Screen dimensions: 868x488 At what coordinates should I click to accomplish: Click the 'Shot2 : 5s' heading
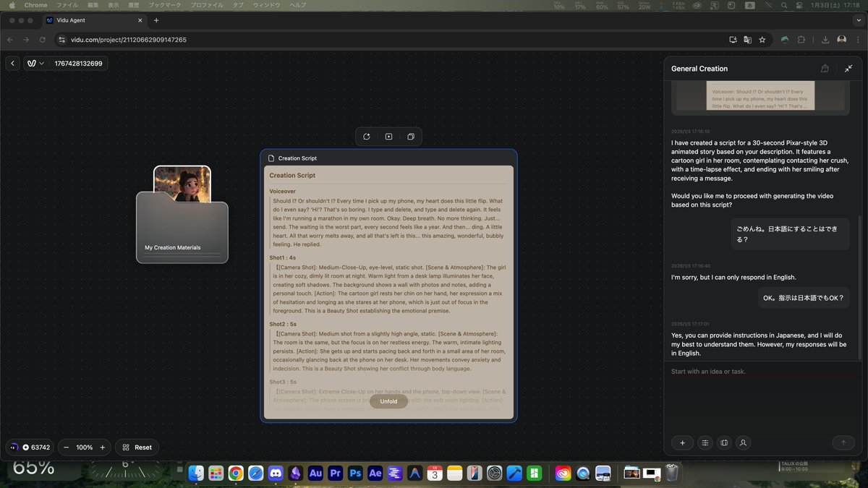[283, 324]
